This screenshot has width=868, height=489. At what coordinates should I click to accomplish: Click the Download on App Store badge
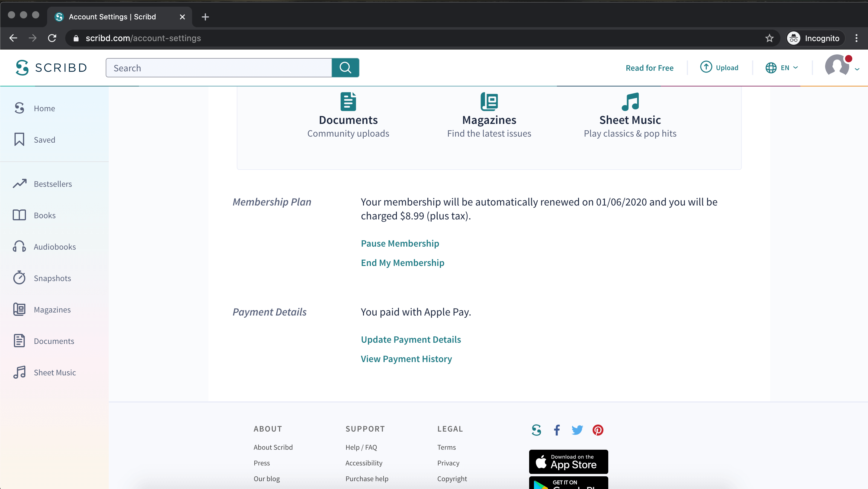click(x=568, y=462)
